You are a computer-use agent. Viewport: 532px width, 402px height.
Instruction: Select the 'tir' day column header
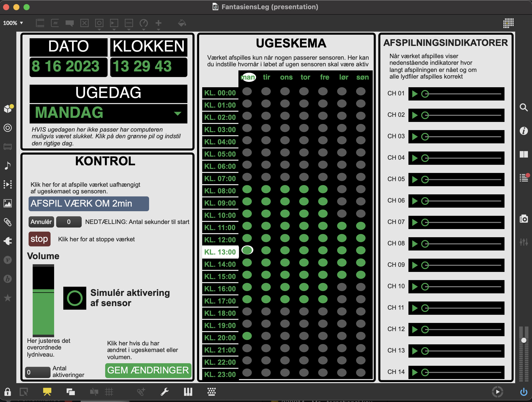[267, 77]
